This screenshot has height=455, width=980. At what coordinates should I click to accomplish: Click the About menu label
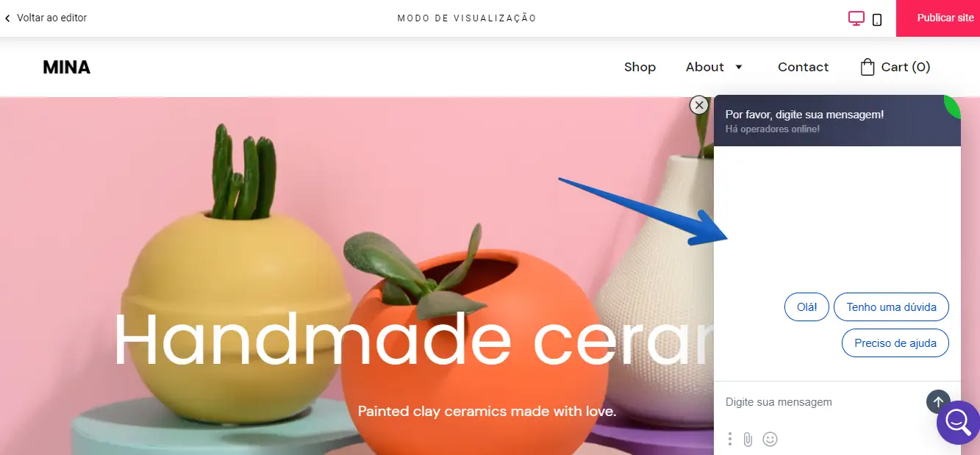click(x=705, y=67)
